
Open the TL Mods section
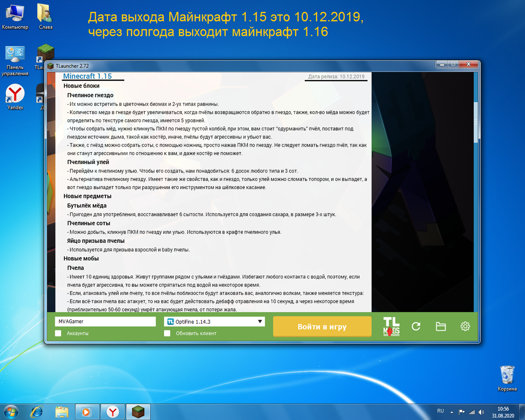391,326
